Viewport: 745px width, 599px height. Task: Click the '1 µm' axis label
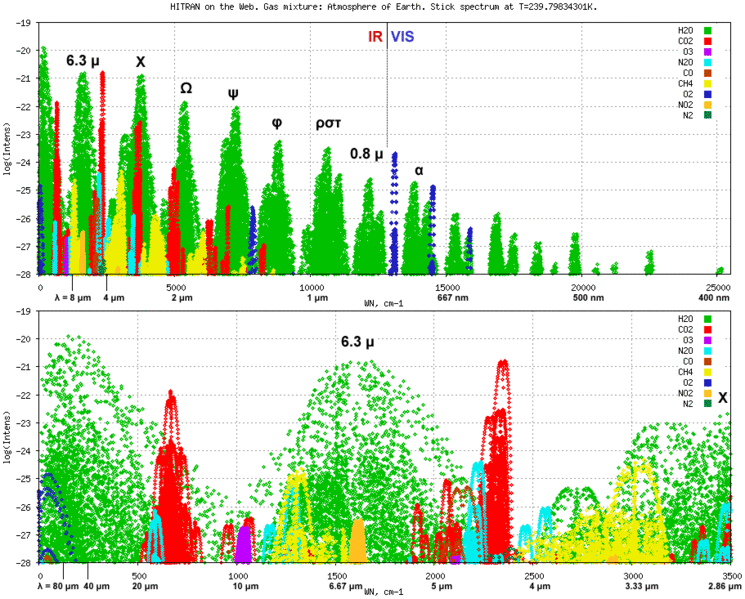point(317,298)
